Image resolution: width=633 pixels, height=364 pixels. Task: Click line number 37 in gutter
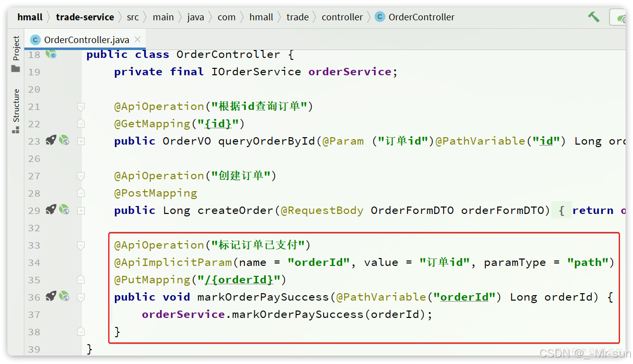[34, 314]
